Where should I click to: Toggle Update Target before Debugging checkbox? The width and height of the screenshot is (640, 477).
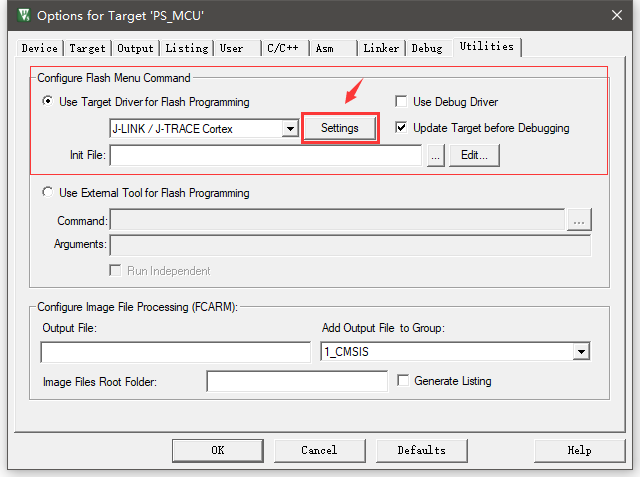[401, 128]
